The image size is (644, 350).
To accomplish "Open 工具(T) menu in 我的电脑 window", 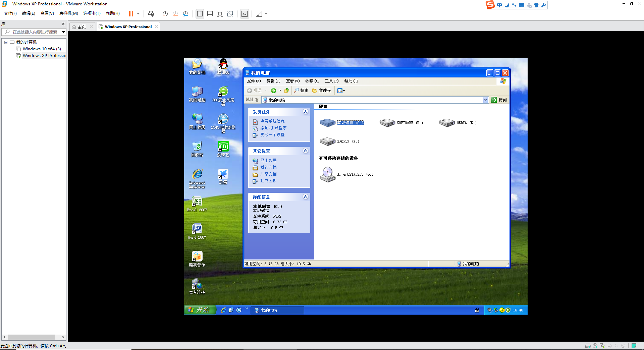I will [331, 81].
